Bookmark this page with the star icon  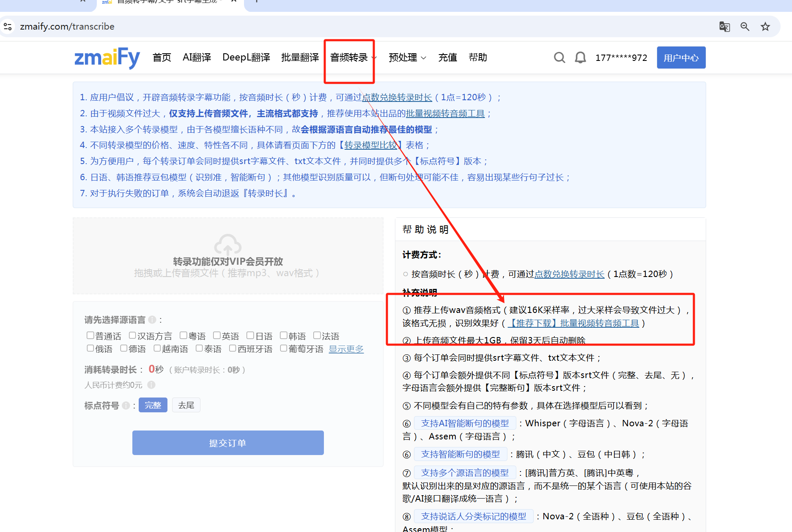click(765, 27)
